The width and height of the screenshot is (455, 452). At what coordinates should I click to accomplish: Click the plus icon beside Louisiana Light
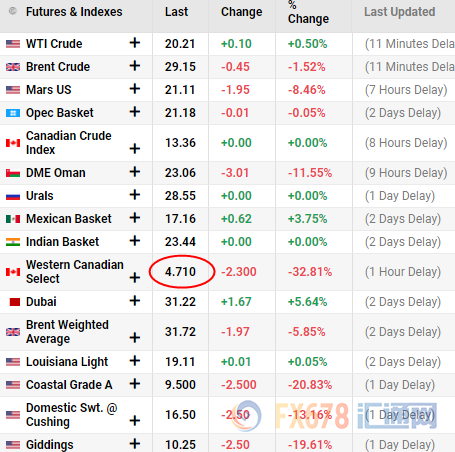(x=135, y=361)
